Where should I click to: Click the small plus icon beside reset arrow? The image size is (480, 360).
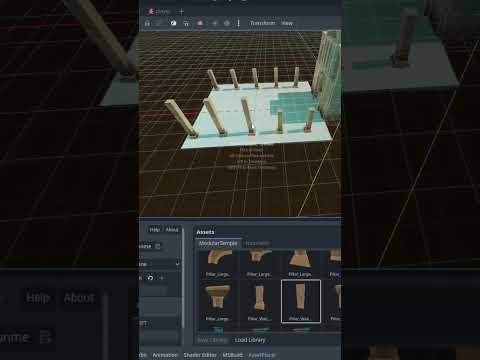[x=162, y=278]
